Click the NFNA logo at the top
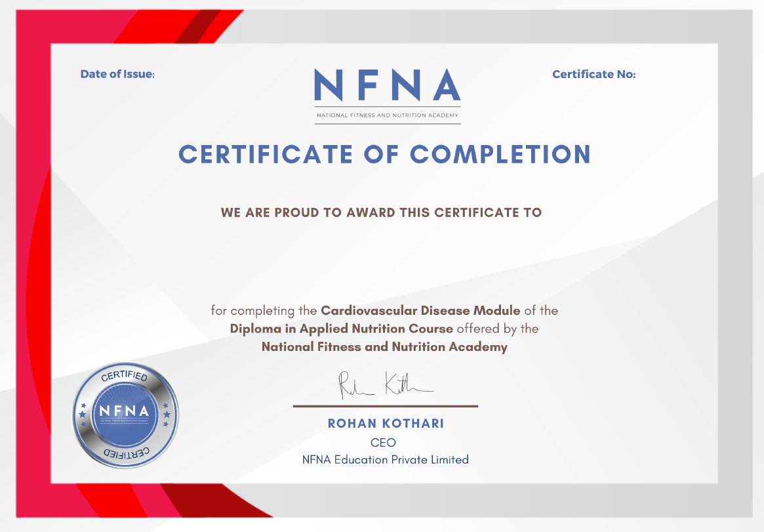The height and width of the screenshot is (532, 764). click(388, 96)
